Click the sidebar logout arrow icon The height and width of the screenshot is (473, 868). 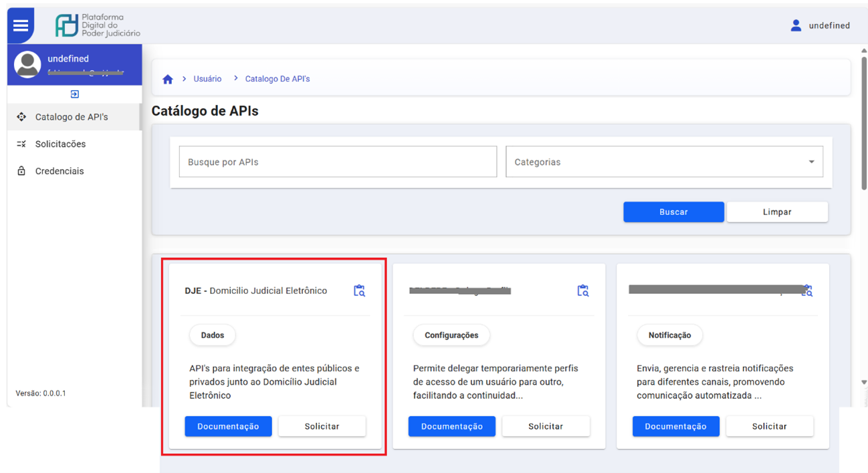[x=74, y=94]
